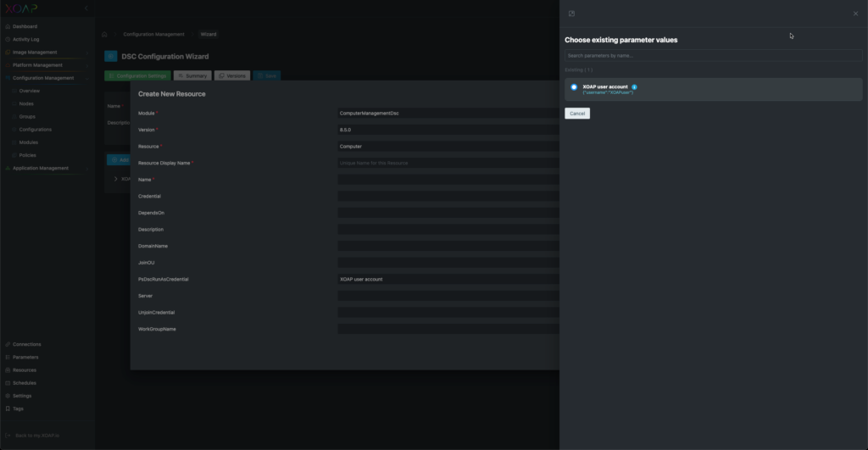Open the Configuration Settings tab

137,75
